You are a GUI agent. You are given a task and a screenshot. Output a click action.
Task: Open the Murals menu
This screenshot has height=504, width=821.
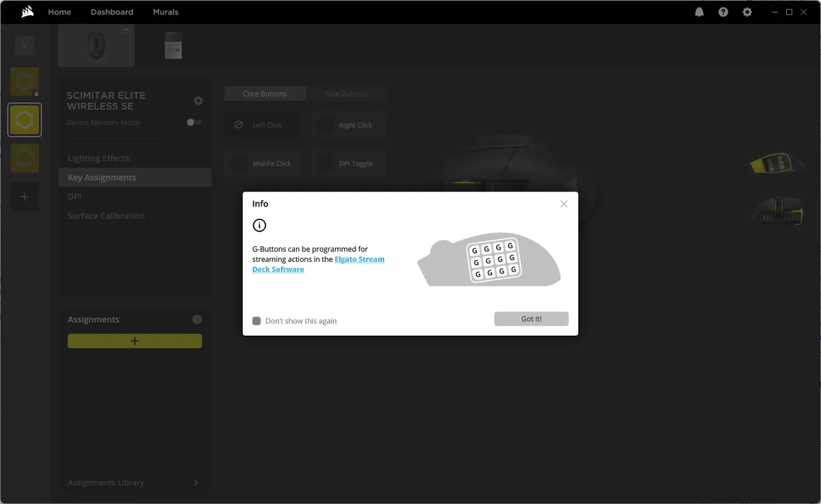tap(166, 12)
